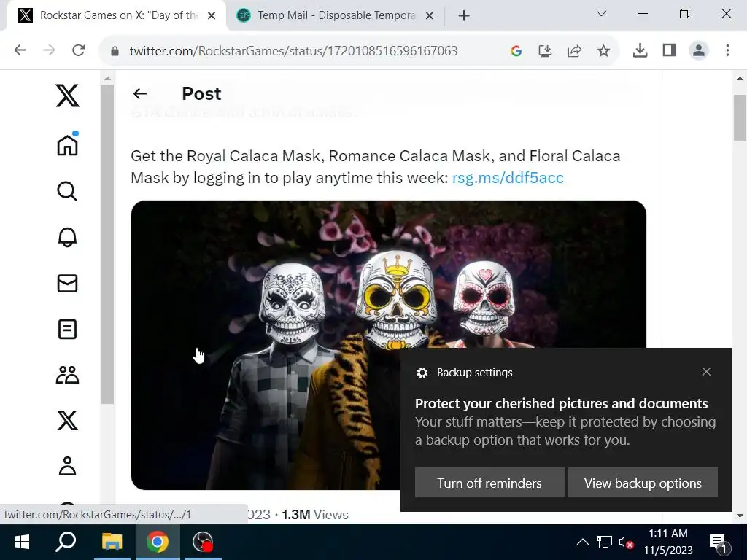Open the tab search chevron
747x560 pixels.
(x=601, y=14)
